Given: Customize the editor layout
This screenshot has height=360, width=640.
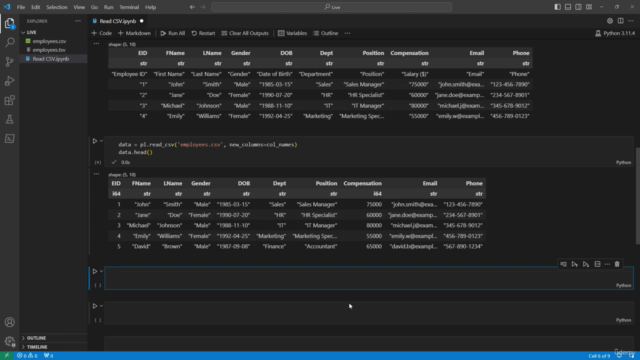Looking at the screenshot, I should tap(589, 7).
